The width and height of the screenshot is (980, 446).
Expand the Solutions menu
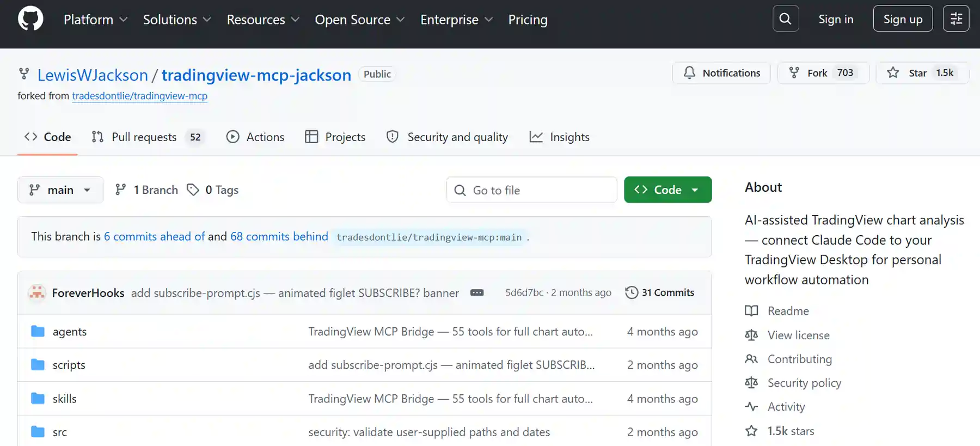click(177, 20)
